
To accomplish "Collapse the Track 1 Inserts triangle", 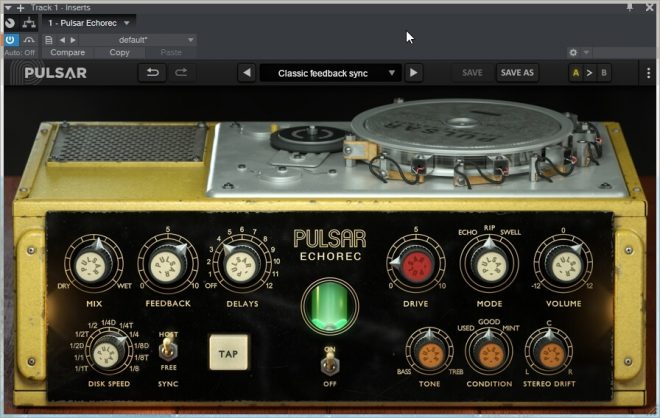I will pos(8,8).
